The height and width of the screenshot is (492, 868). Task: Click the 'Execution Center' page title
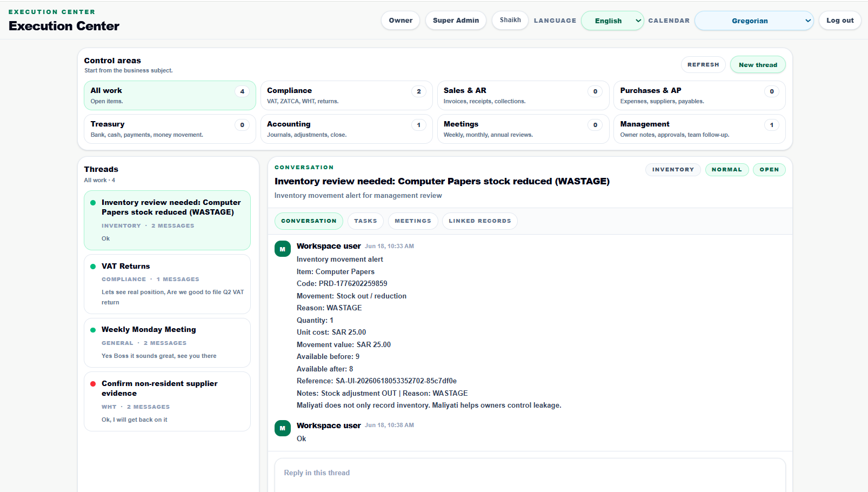tap(64, 26)
